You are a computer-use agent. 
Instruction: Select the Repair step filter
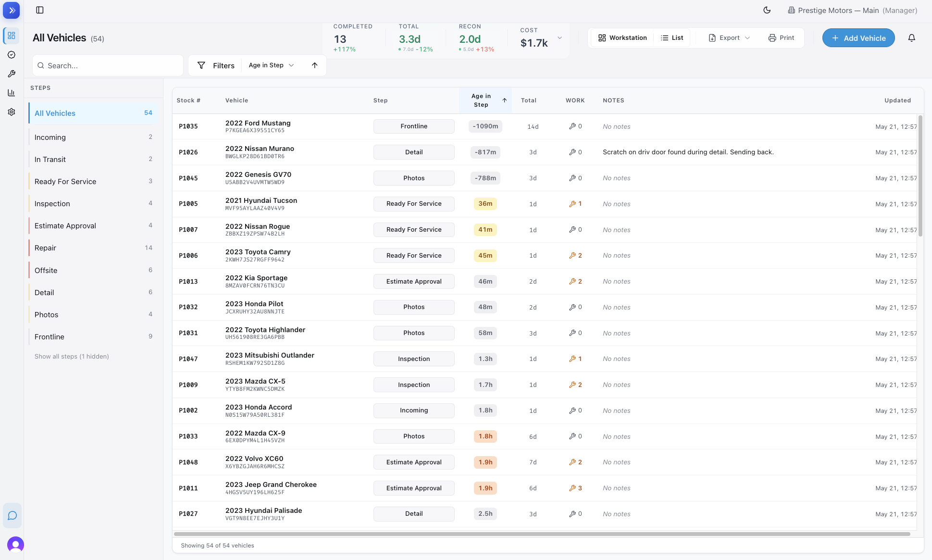[x=93, y=248]
